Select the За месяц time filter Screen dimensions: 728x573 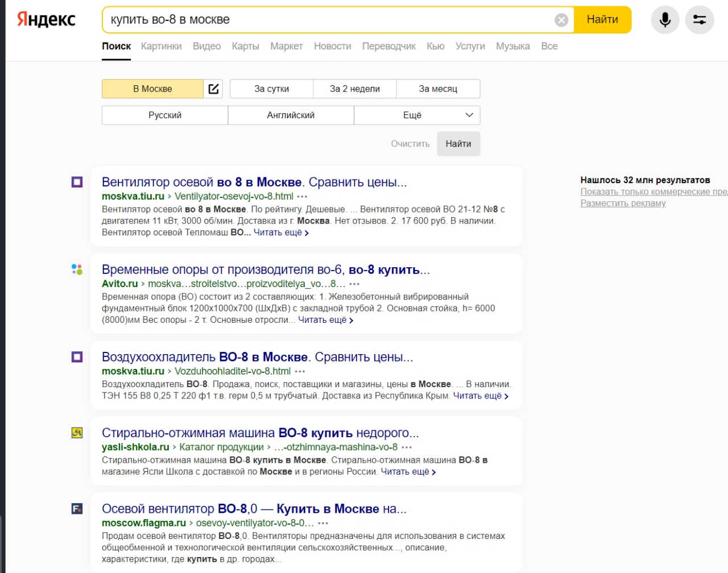pyautogui.click(x=438, y=89)
